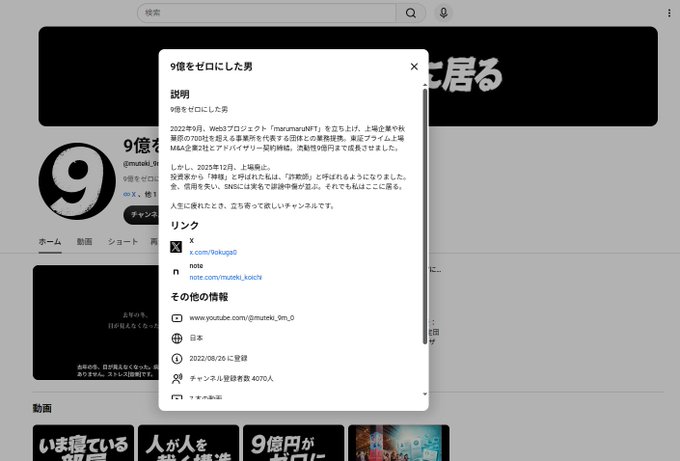Open the 9億円がゼロに video thumbnail
Screen dimensions: 680x461
pyautogui.click(x=294, y=443)
